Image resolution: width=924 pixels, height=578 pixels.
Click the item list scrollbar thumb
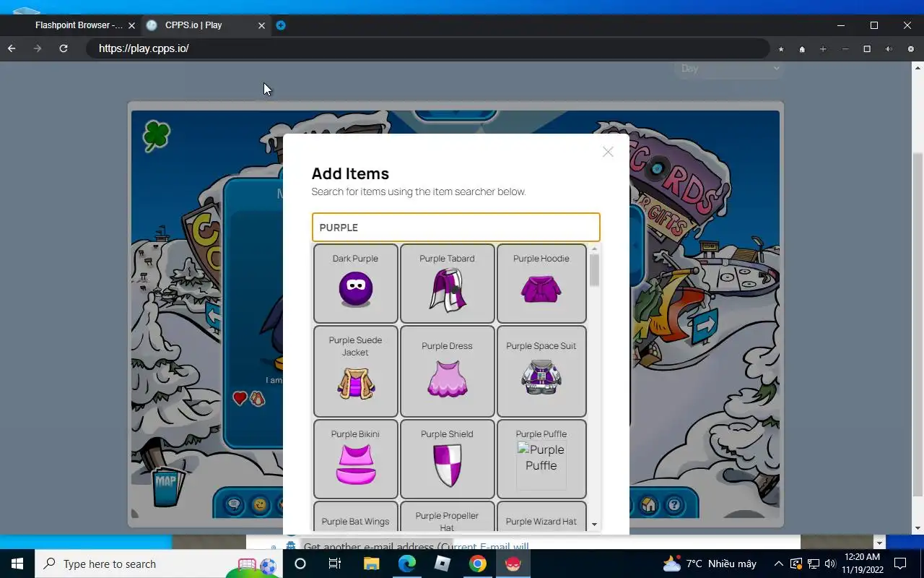594,271
